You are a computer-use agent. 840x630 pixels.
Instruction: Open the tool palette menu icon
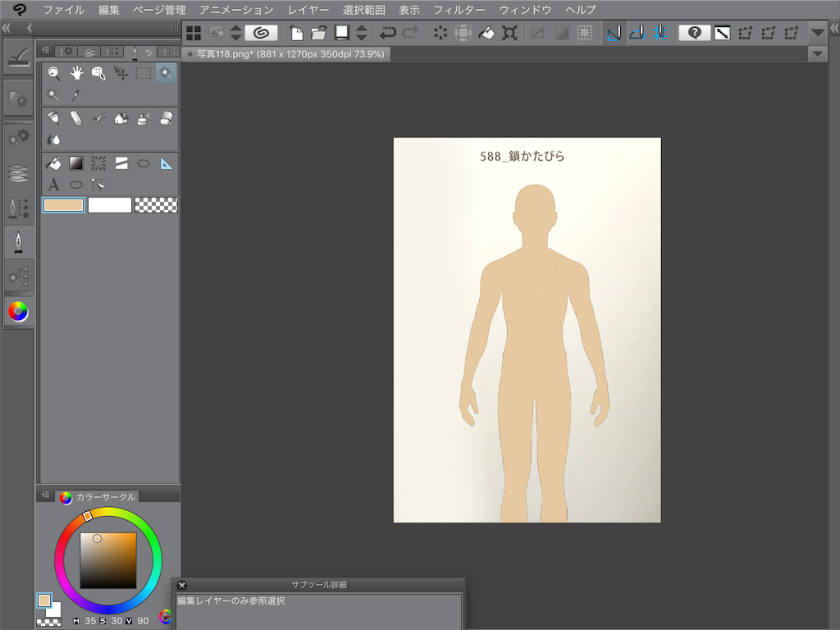point(46,50)
